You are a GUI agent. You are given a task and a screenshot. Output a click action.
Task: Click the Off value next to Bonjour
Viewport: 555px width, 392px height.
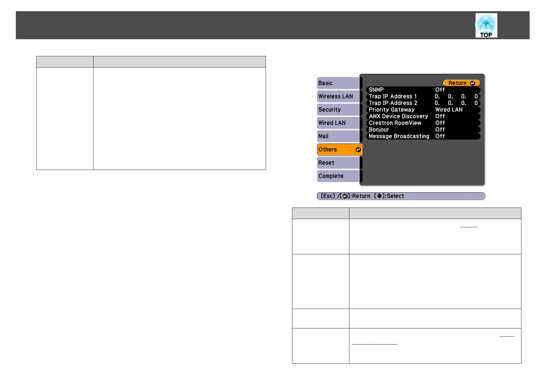click(x=440, y=129)
